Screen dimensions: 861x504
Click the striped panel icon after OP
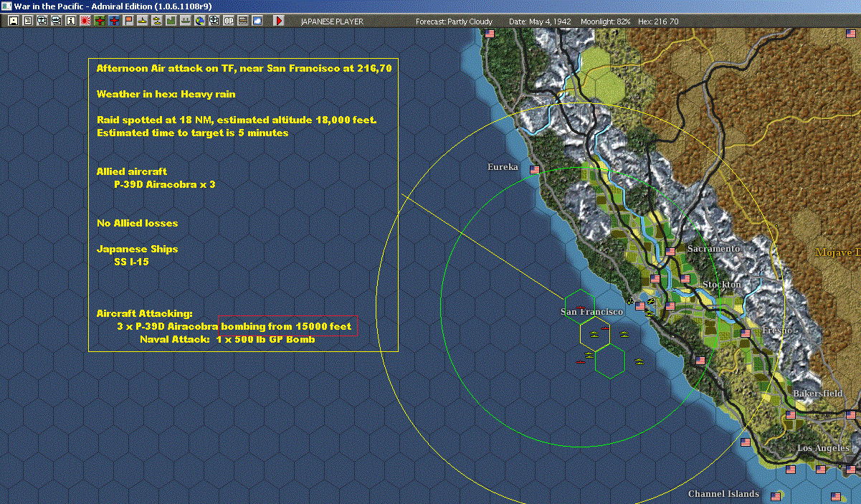[243, 22]
